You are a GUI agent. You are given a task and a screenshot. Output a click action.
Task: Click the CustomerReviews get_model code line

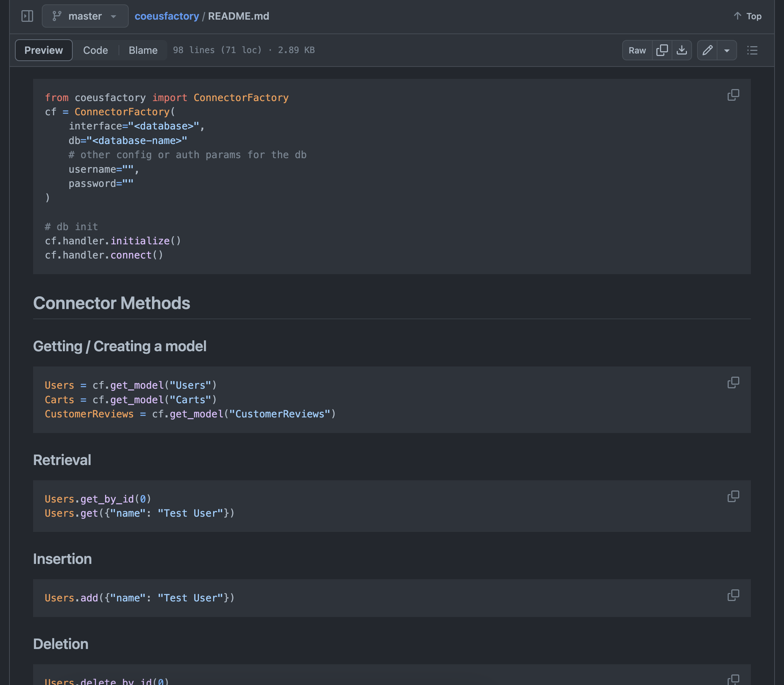[x=190, y=414]
